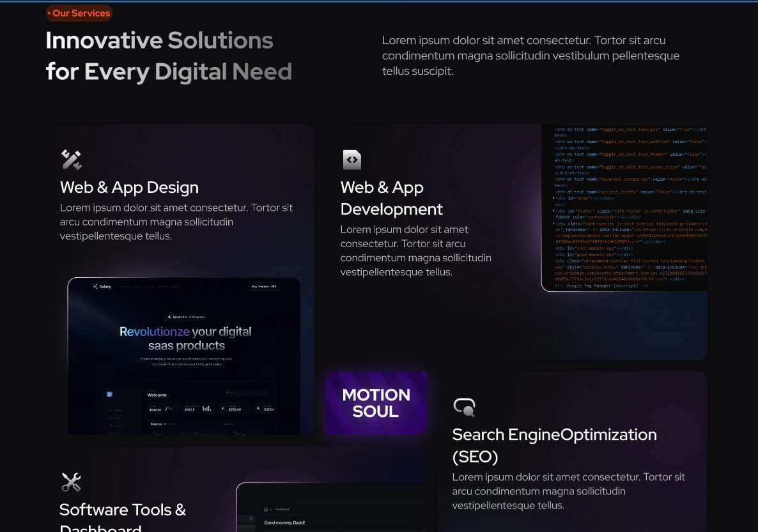Screen dimensions: 758x532
Task: Click the Buy Template - $69 button
Action: pos(264,287)
